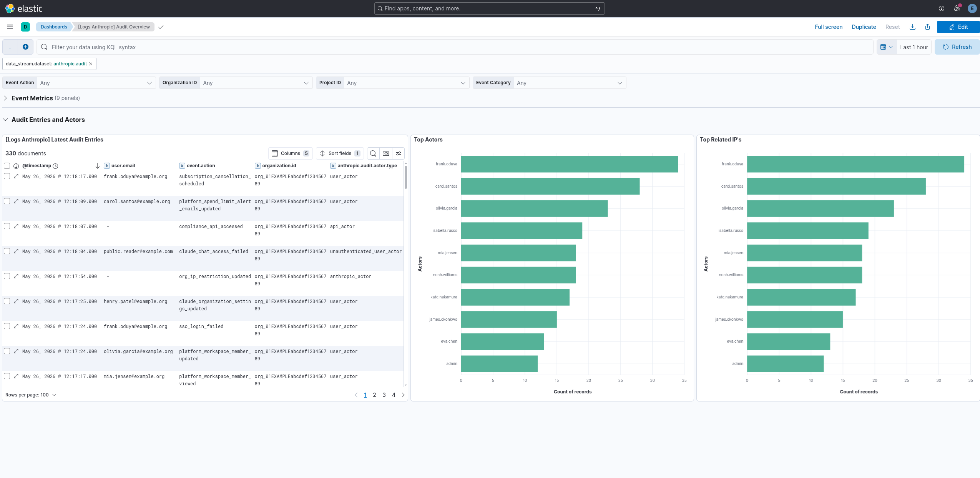Expand the olivia.garcia row details
This screenshot has height=478, width=980.
[x=16, y=351]
